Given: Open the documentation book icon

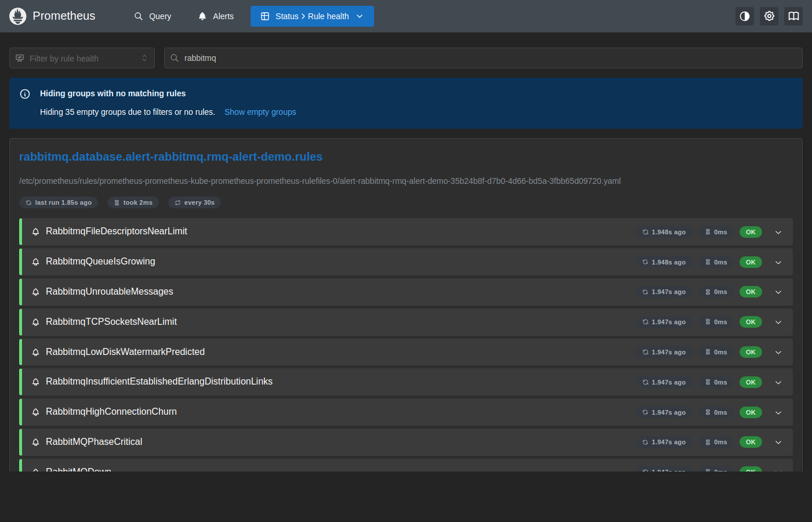Looking at the screenshot, I should tap(793, 16).
